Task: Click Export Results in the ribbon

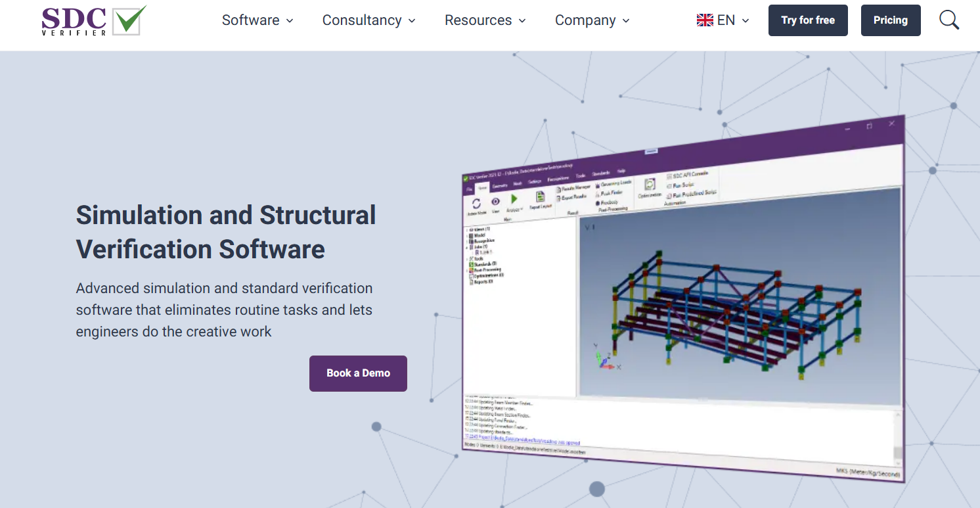Action: coord(571,197)
